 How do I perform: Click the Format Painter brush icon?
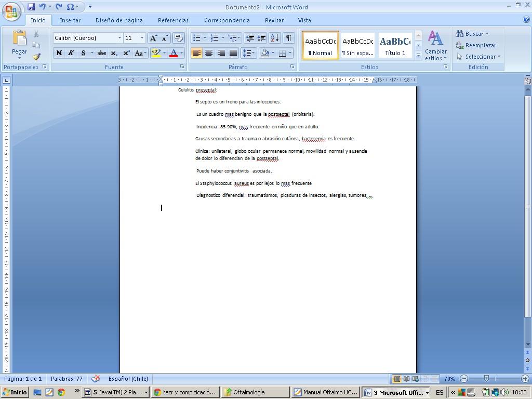(x=36, y=57)
